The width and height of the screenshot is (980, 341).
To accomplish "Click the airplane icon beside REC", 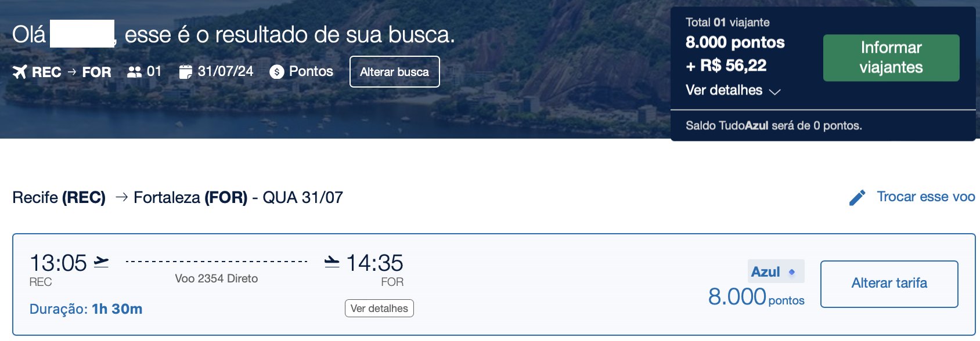I will (20, 72).
